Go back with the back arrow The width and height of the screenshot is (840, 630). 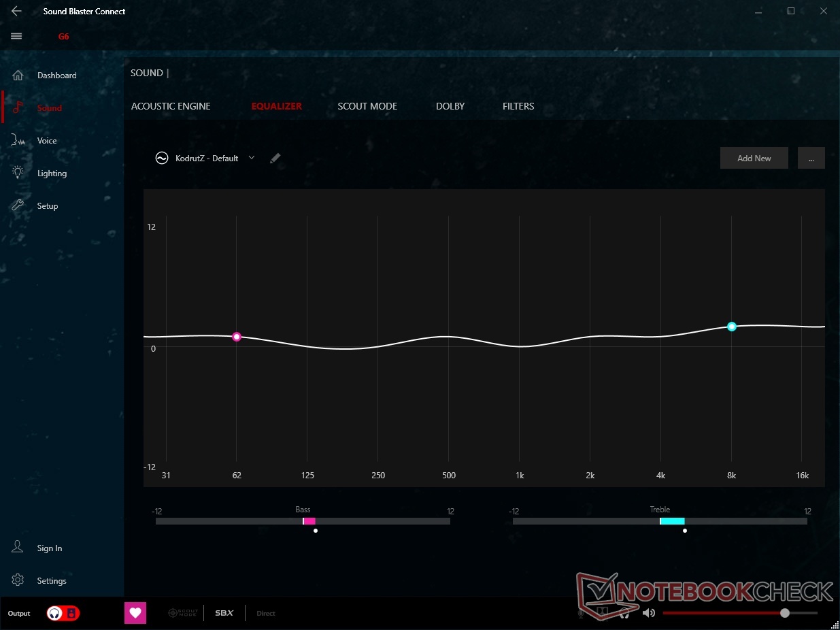point(16,11)
